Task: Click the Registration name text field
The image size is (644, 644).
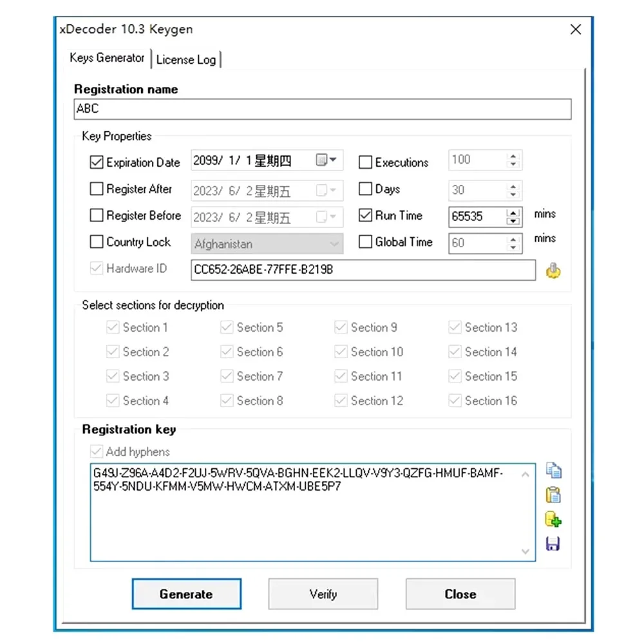Action: (322, 109)
